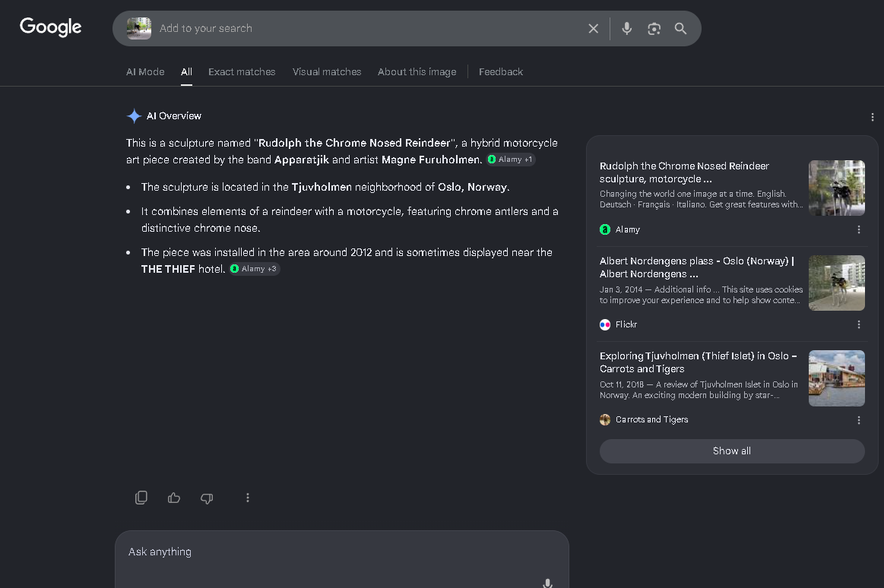Screen dimensions: 884x588
Task: Open options menu for Flickr result
Action: click(859, 325)
